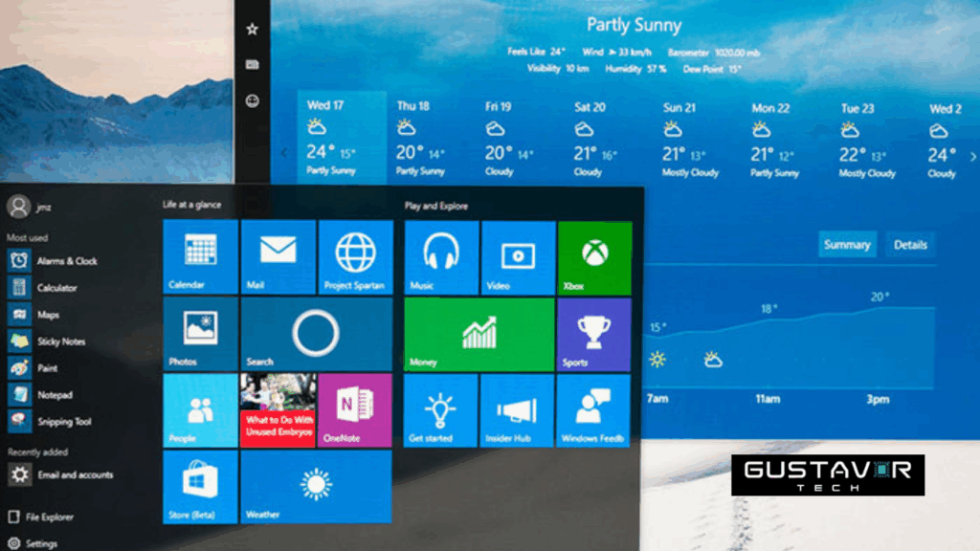Open the Cortana Search tile
Image resolution: width=980 pixels, height=551 pixels.
(316, 334)
